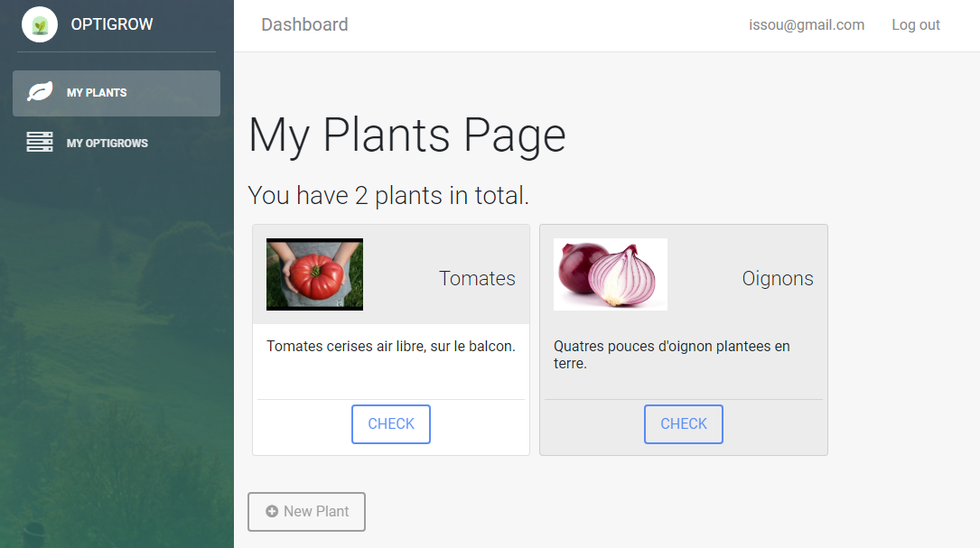This screenshot has width=980, height=548.
Task: Create a New Plant
Action: [306, 512]
